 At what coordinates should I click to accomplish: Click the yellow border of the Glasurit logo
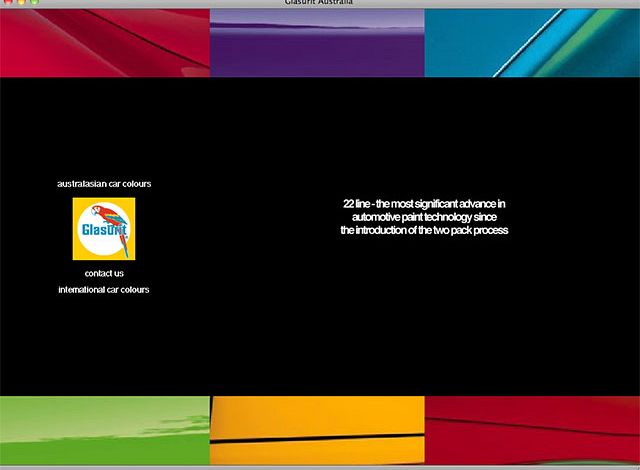point(77,229)
